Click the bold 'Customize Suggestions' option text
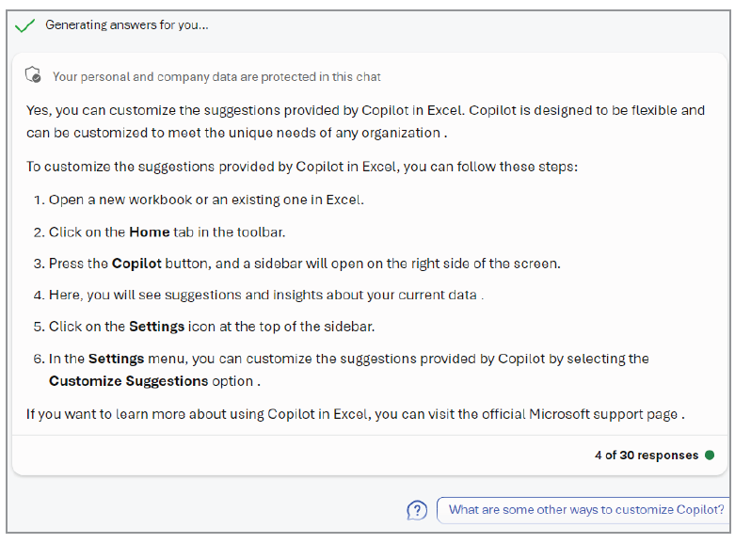 tap(128, 381)
